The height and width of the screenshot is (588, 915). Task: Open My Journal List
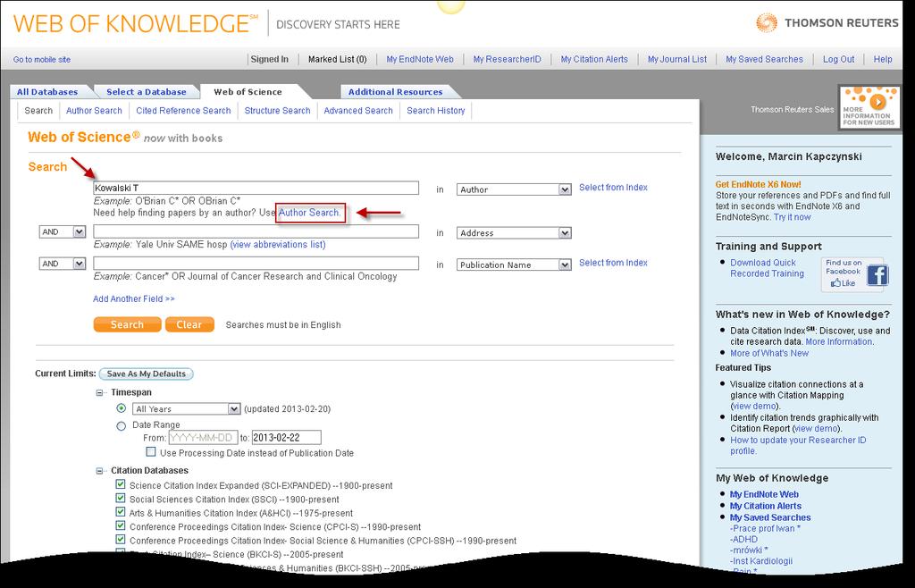pos(677,59)
